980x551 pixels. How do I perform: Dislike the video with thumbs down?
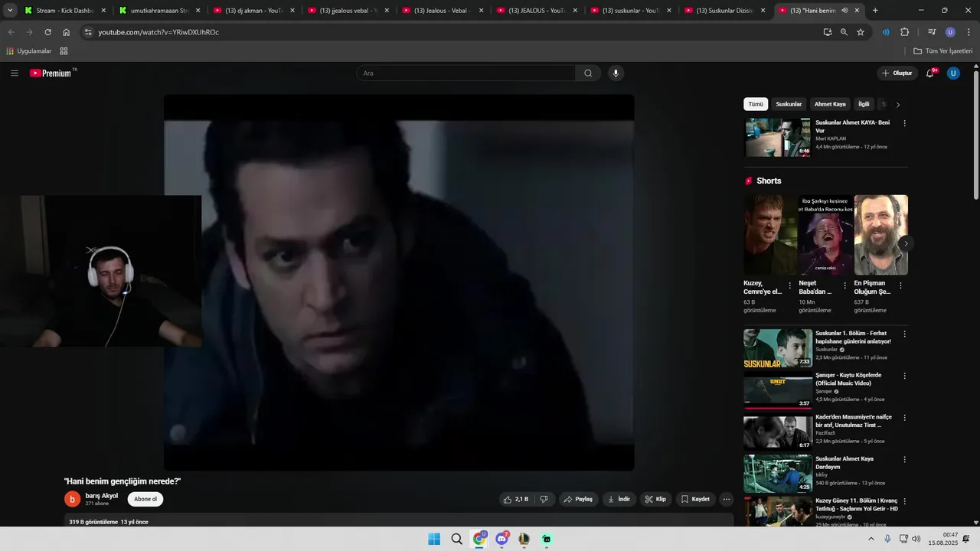point(544,499)
